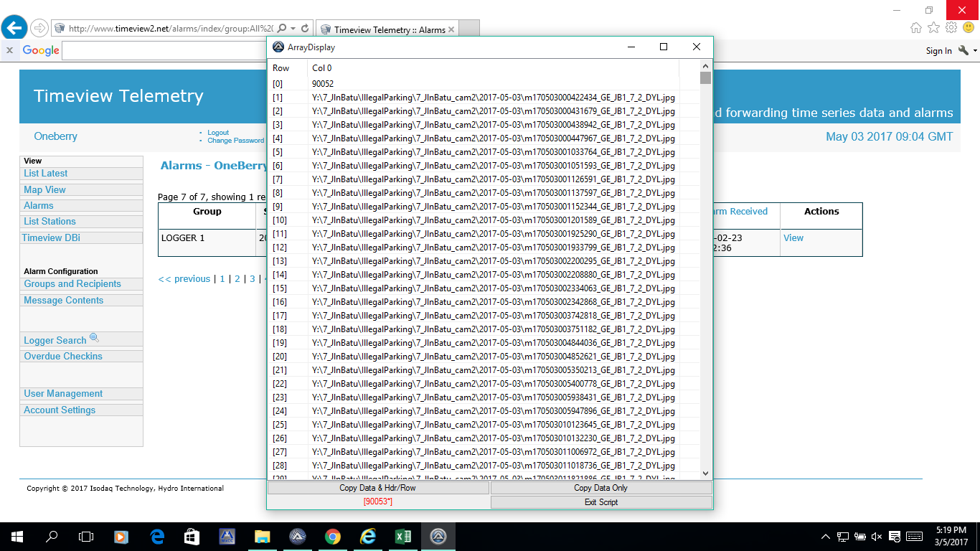The height and width of the screenshot is (551, 980).
Task: Open Google toolbar wrench options
Action: (x=963, y=50)
